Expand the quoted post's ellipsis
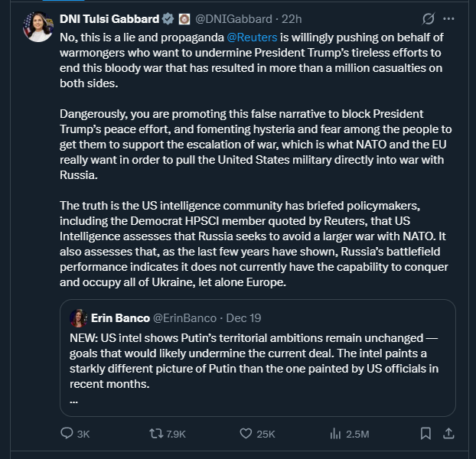The image size is (476, 459). [73, 399]
